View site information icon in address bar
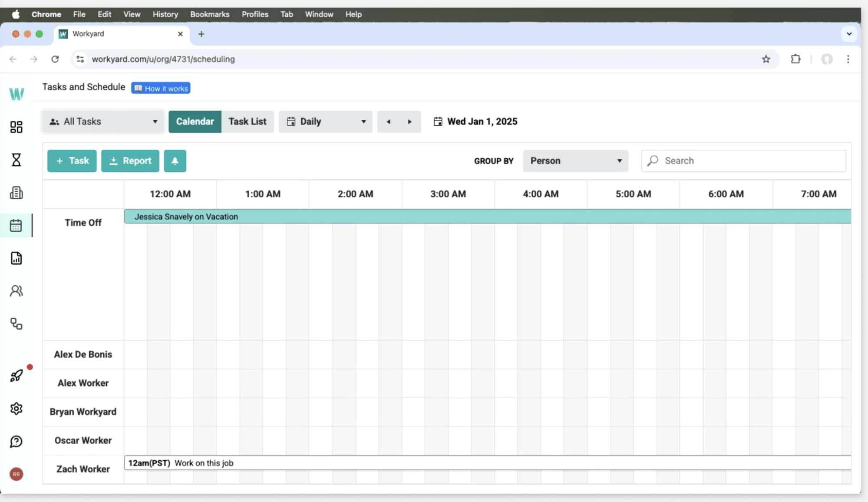868x502 pixels. pos(80,59)
